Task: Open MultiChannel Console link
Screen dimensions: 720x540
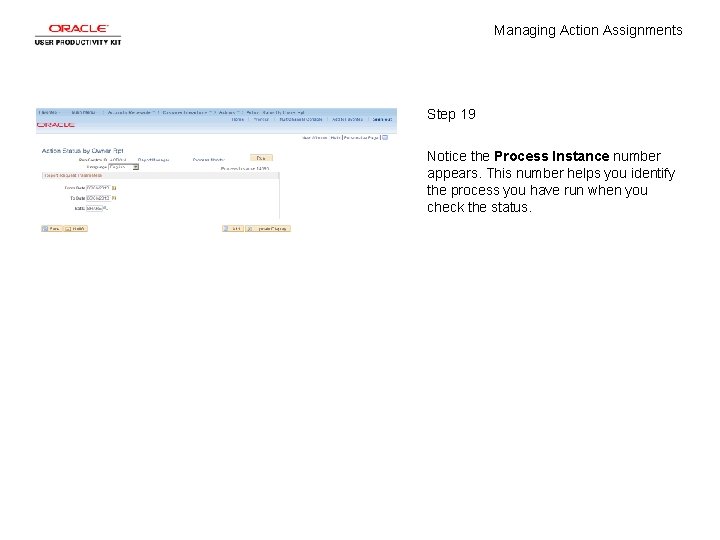Action: click(x=301, y=119)
